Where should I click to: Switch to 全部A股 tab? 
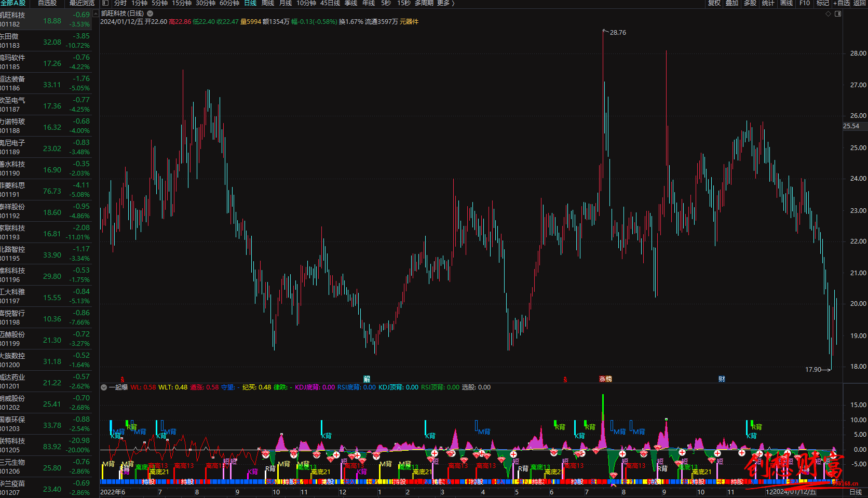(13, 3)
